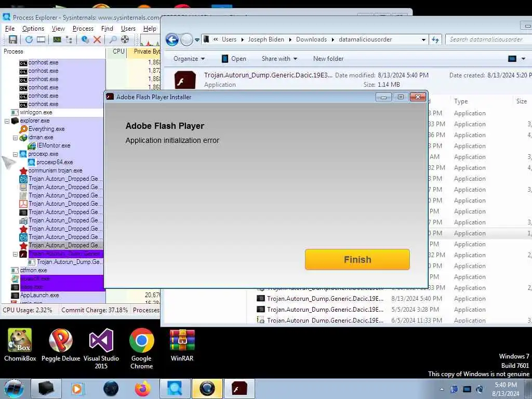532x399 pixels.
Task: Open the Organize dropdown in Explorer
Action: pyautogui.click(x=189, y=59)
